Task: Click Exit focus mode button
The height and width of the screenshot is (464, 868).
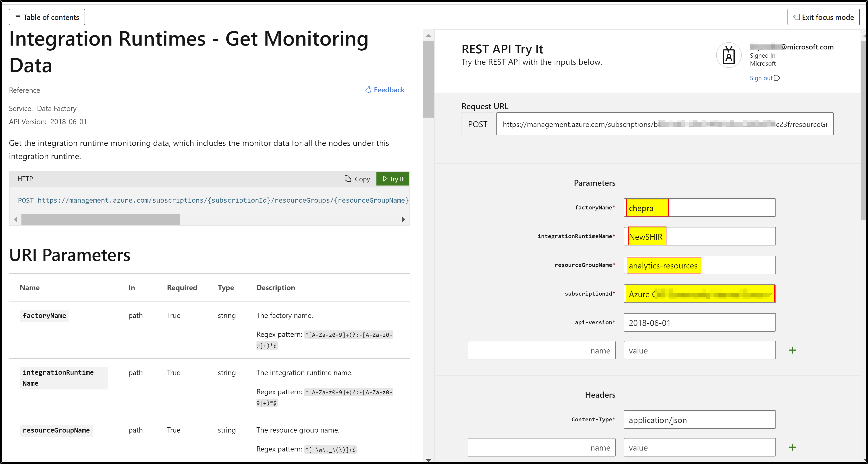Action: tap(823, 17)
